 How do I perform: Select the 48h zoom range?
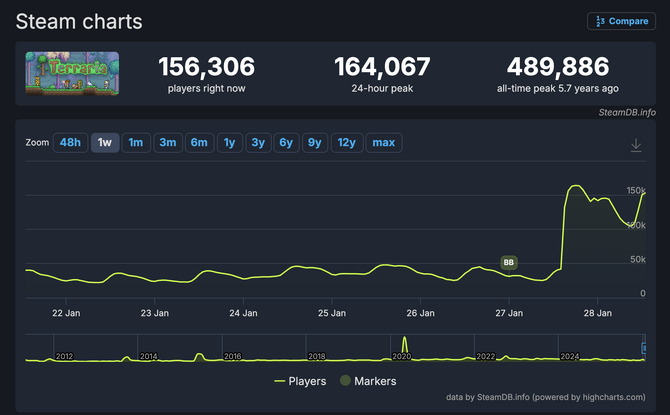tap(70, 143)
